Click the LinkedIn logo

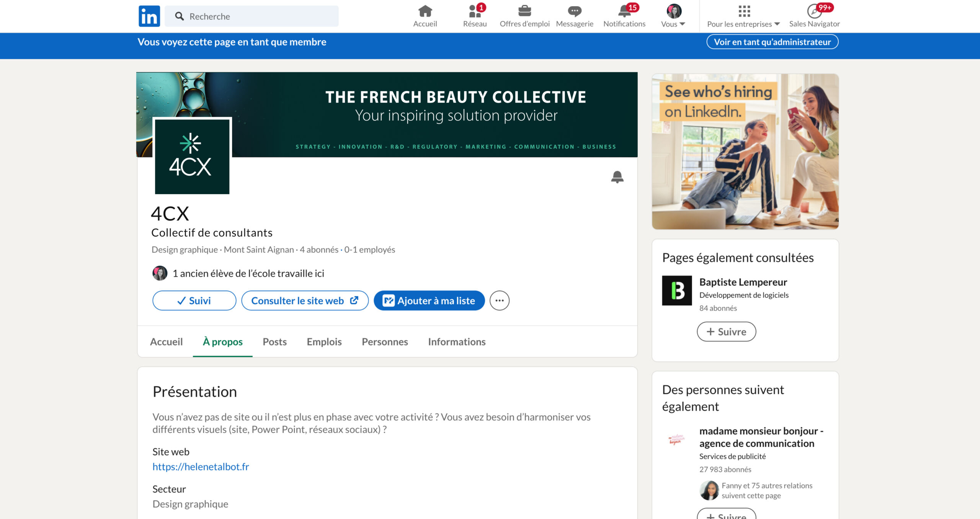click(x=149, y=16)
